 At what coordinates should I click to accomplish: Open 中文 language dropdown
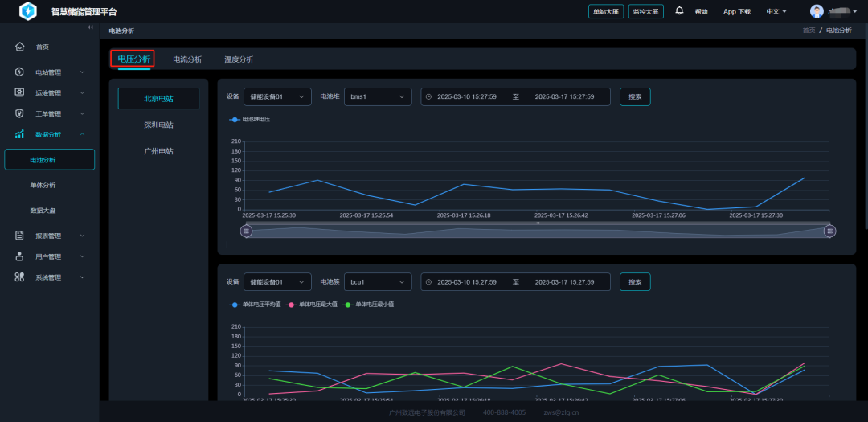tap(776, 11)
